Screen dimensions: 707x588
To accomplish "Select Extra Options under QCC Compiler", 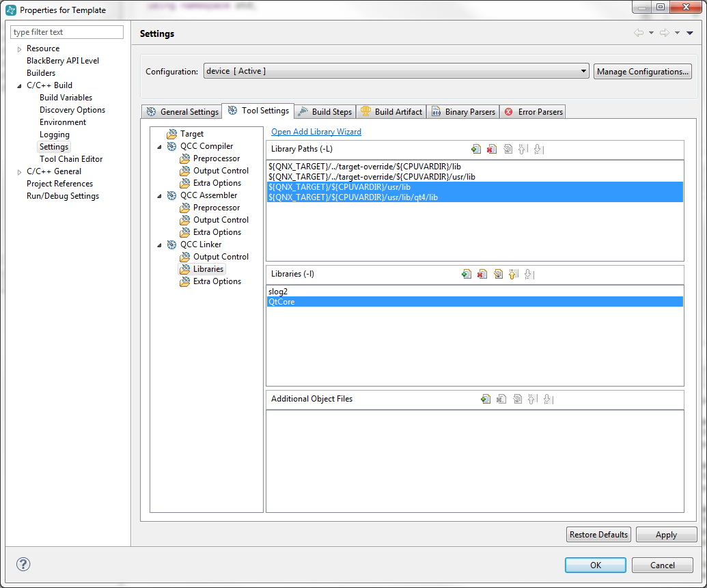I will [x=217, y=183].
